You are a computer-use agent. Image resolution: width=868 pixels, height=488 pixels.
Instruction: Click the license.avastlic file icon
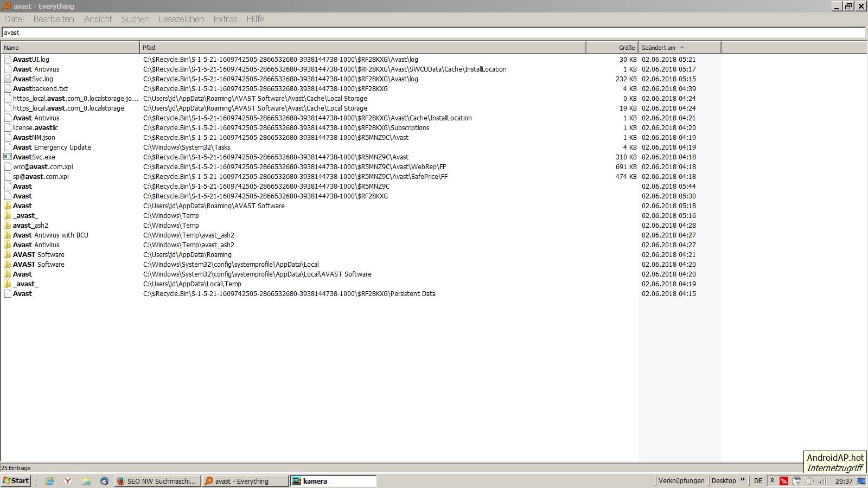click(x=8, y=128)
